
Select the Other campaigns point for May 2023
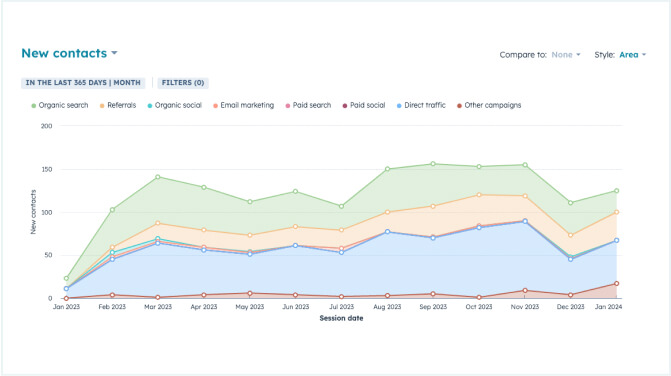(x=250, y=293)
